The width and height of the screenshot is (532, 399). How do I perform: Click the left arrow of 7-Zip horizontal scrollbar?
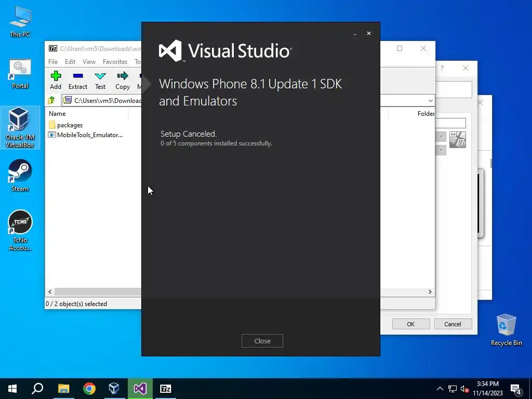[x=50, y=292]
